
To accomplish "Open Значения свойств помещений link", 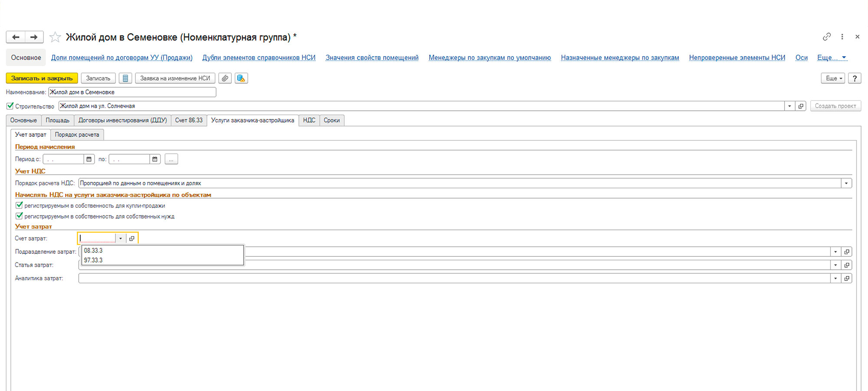I will (x=372, y=58).
